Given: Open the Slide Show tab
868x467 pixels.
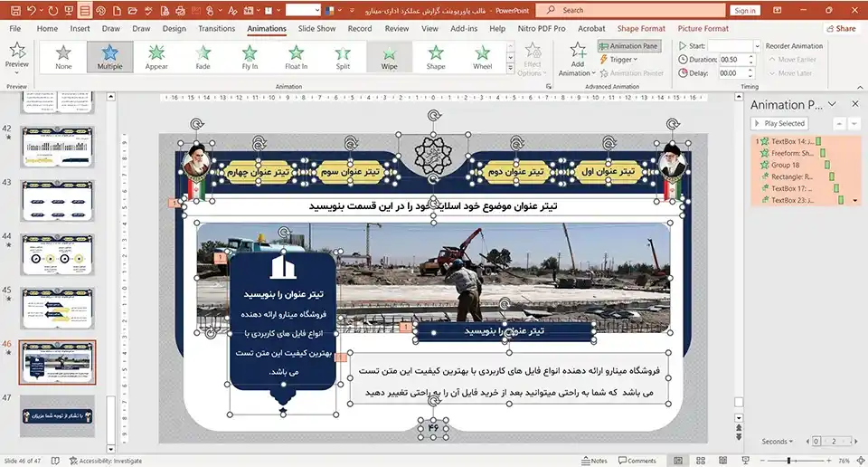Looking at the screenshot, I should [x=316, y=28].
